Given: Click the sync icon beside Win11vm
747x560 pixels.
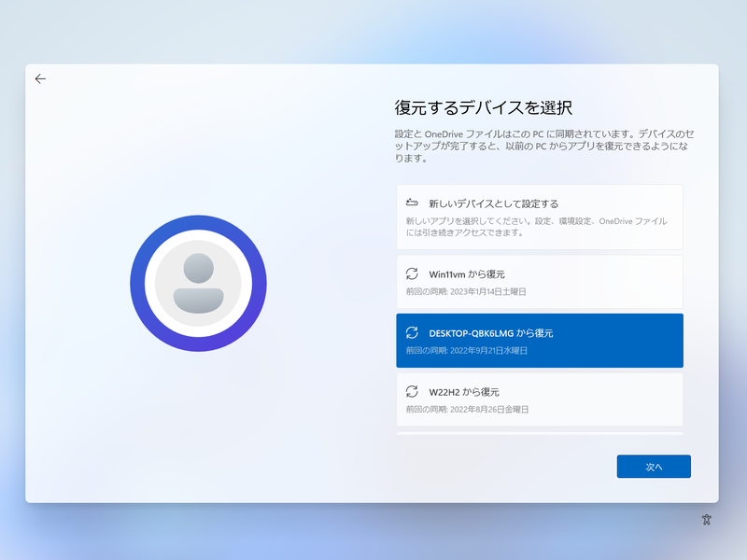Looking at the screenshot, I should click(411, 274).
